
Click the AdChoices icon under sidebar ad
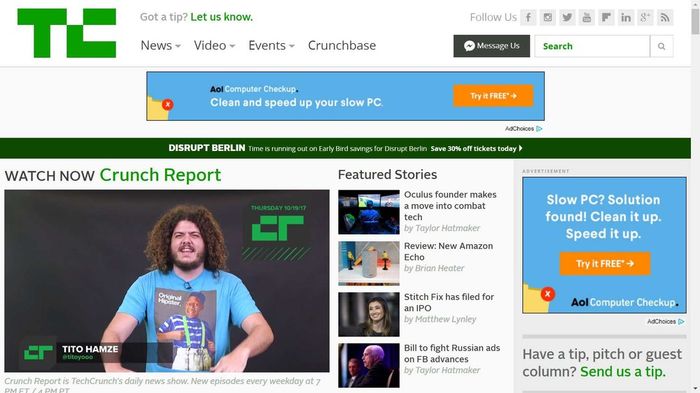click(x=681, y=322)
